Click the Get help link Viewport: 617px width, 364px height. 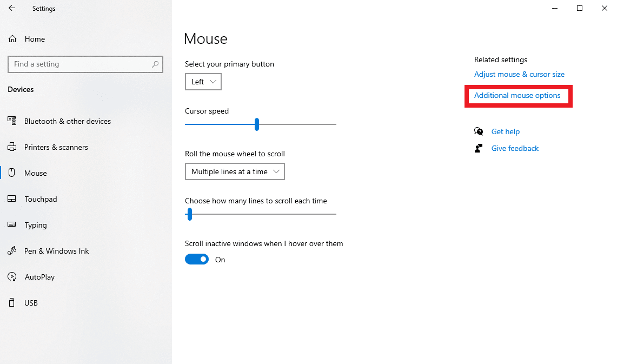(505, 132)
